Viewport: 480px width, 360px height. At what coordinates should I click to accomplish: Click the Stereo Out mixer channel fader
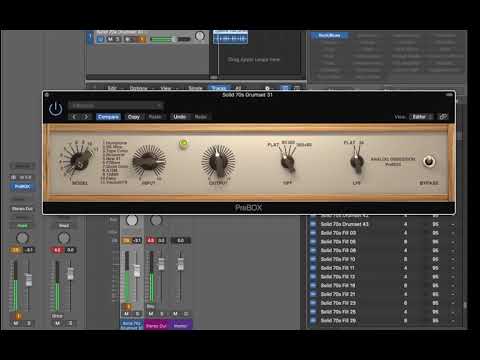(161, 264)
